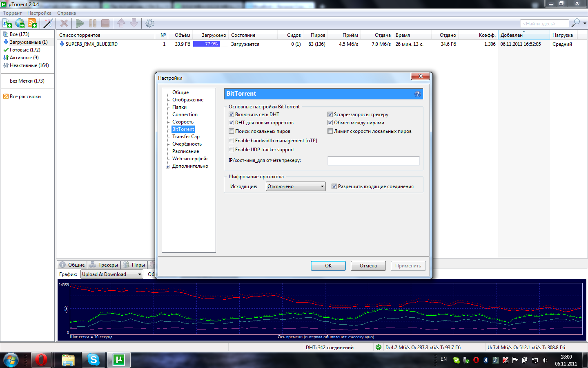Enable UDP tracker support checkbox
Viewport: 588px width, 368px height.
click(231, 150)
